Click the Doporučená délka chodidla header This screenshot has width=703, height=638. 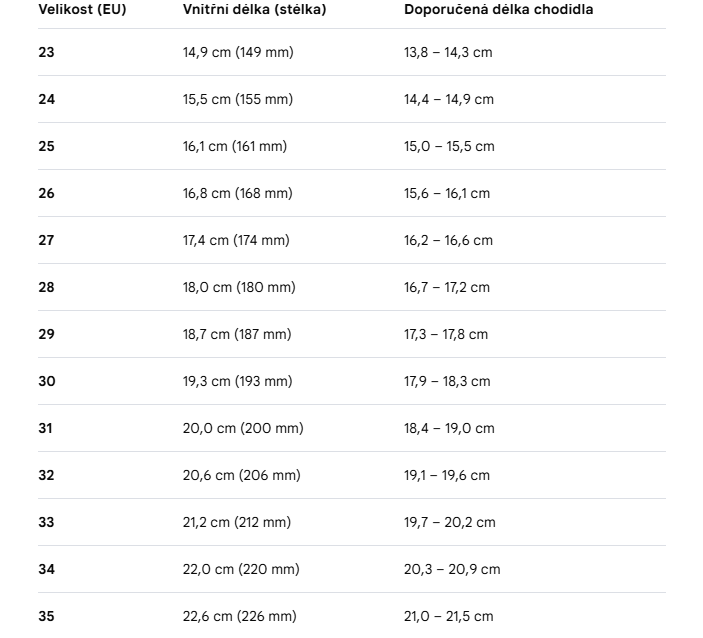[499, 9]
